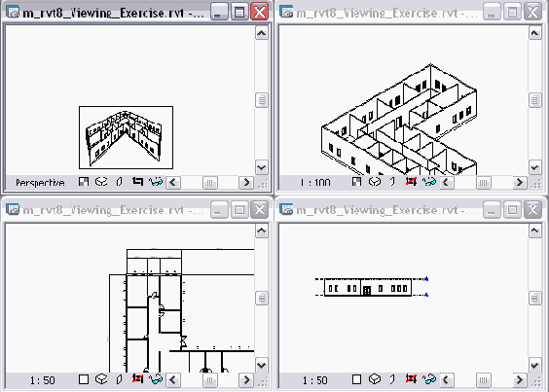Image resolution: width=549 pixels, height=392 pixels.
Task: Click Revit title bar icon of Perspective window
Action: (x=13, y=13)
